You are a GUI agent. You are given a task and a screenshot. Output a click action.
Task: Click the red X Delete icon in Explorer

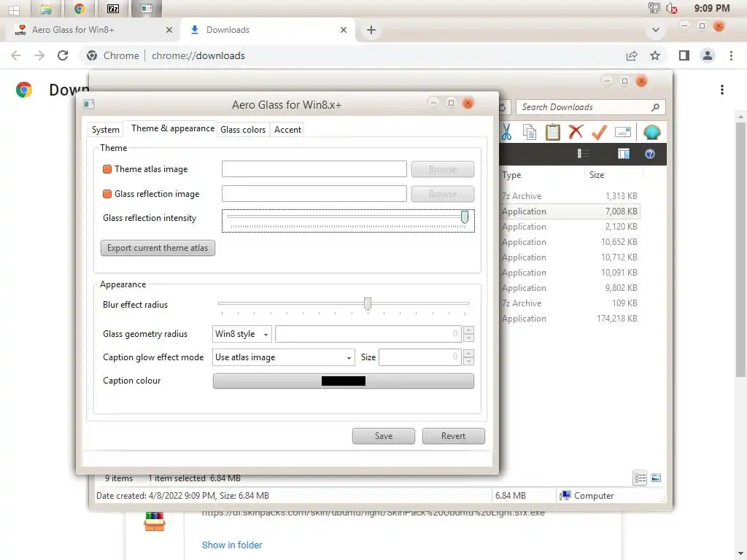tap(576, 131)
